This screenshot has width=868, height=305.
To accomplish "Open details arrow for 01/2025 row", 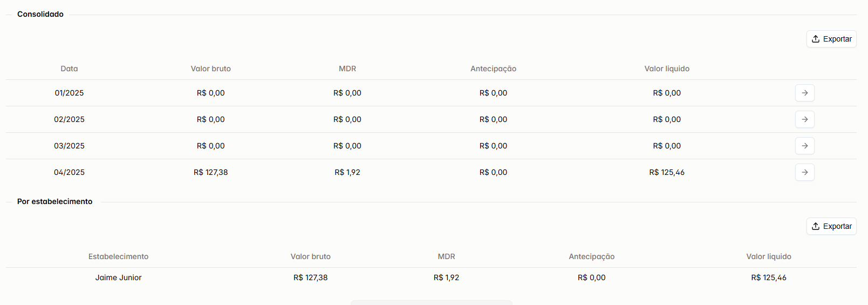I will click(804, 93).
